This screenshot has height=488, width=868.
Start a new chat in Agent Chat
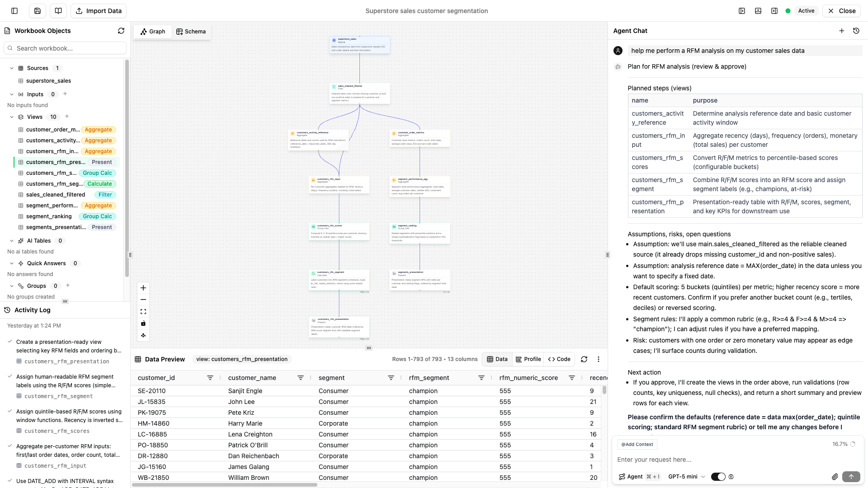click(842, 31)
